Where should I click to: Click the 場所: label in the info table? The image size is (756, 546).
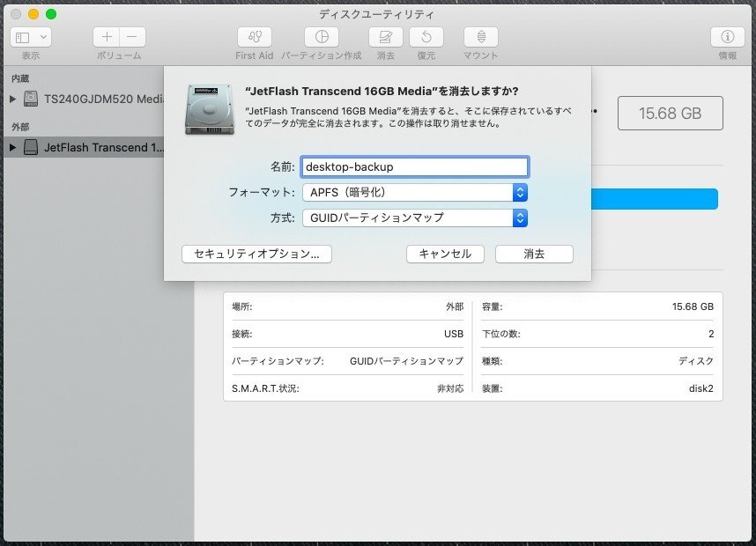tap(242, 306)
